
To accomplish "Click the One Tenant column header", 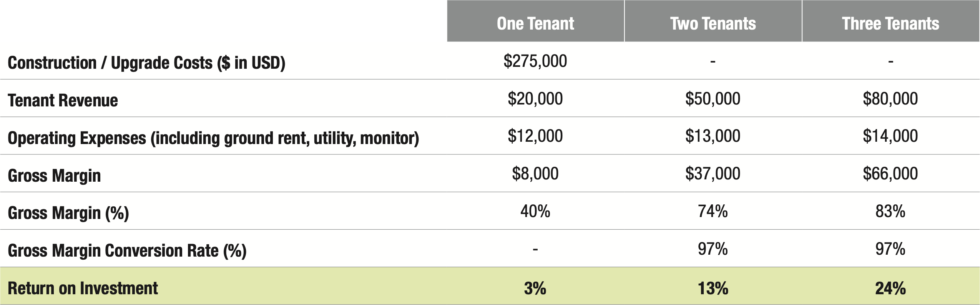I will pos(535,23).
